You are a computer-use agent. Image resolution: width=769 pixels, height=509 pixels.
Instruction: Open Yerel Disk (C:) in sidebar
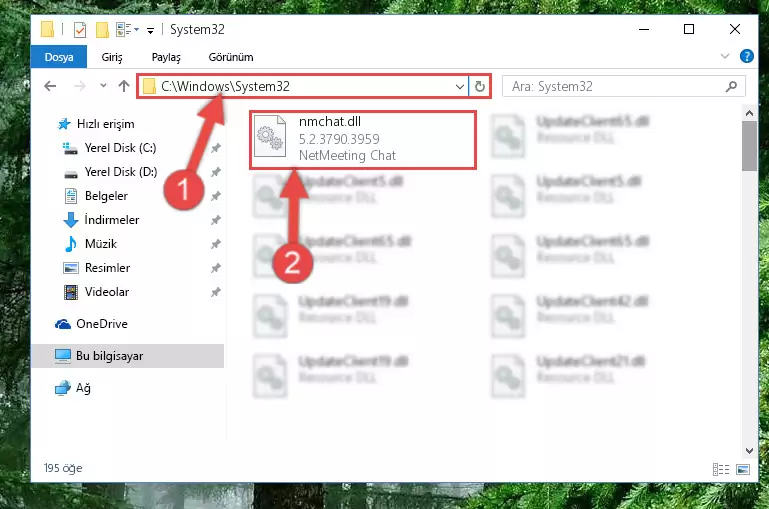[120, 148]
